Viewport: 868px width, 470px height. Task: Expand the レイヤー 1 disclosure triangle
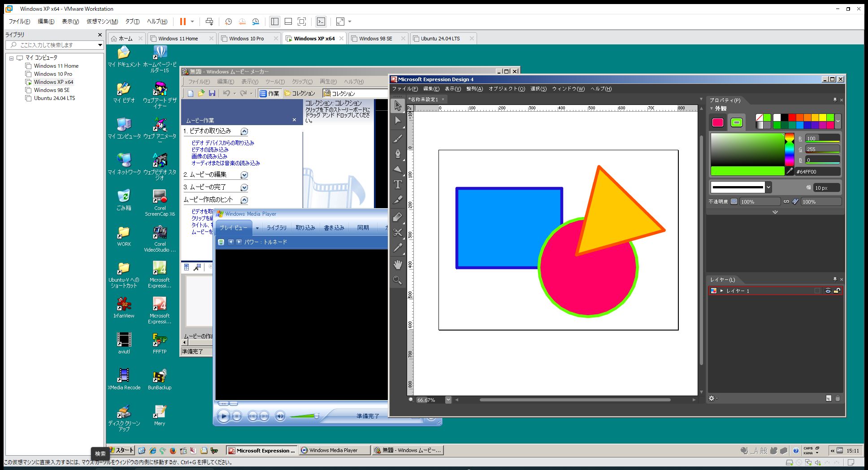pyautogui.click(x=722, y=291)
